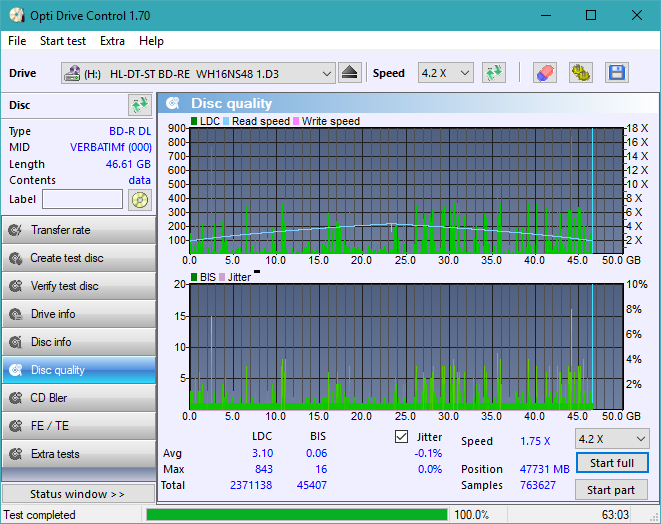Click the refresh disc info icon
The image size is (661, 524).
tap(140, 105)
